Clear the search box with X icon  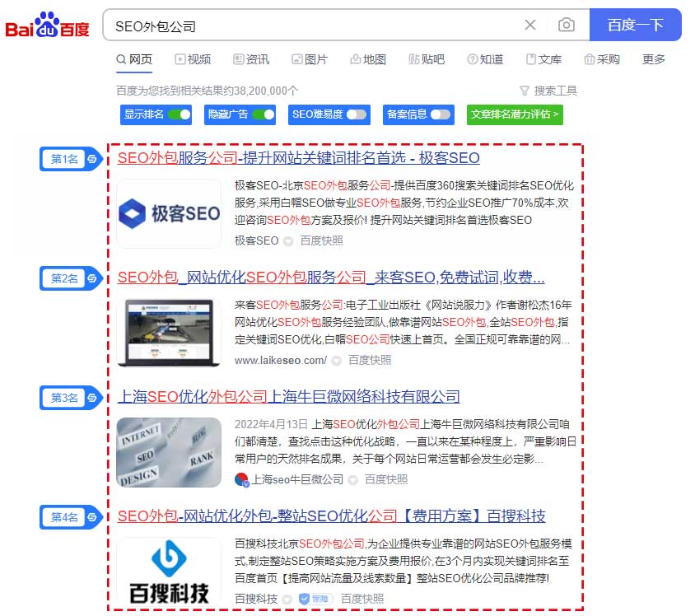coord(530,25)
